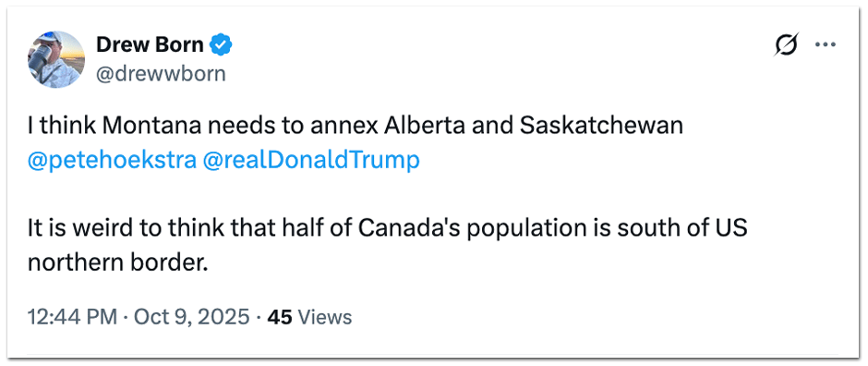Open the @drewwborn handle
The width and height of the screenshot is (868, 366).
tap(161, 73)
